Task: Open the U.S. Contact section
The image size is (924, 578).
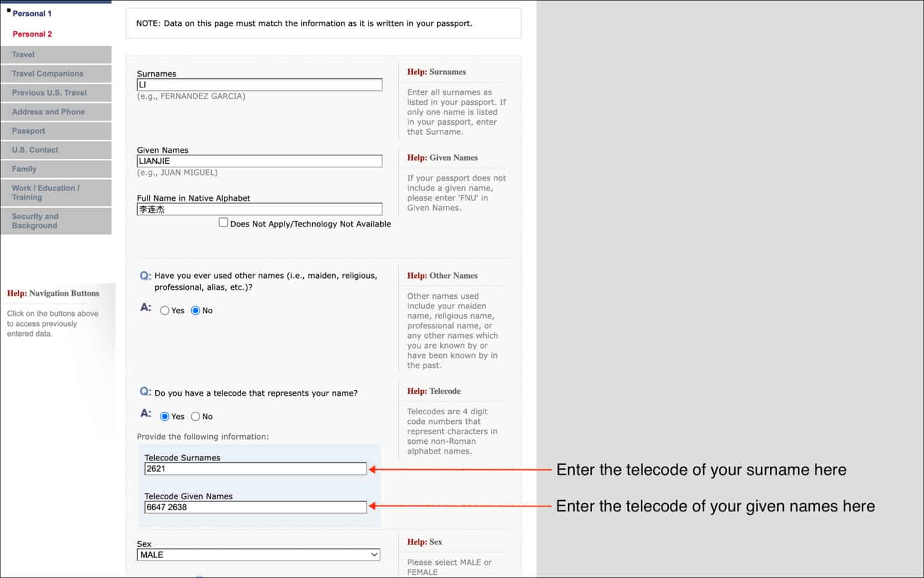Action: point(35,150)
